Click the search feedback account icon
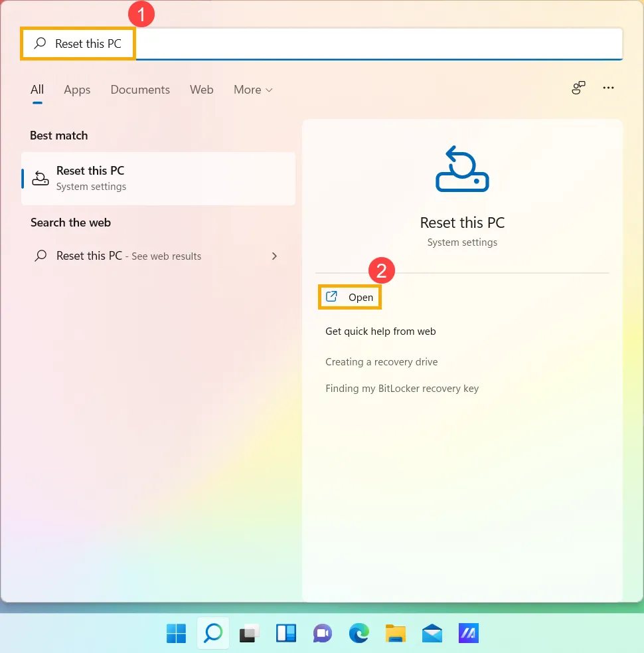 [578, 87]
